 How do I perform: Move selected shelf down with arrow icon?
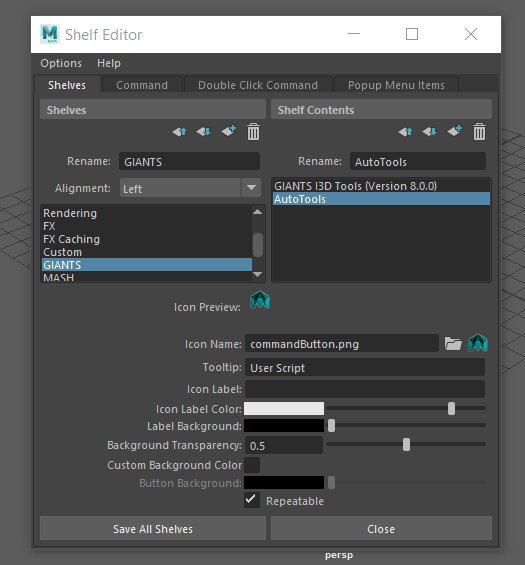pyautogui.click(x=204, y=132)
